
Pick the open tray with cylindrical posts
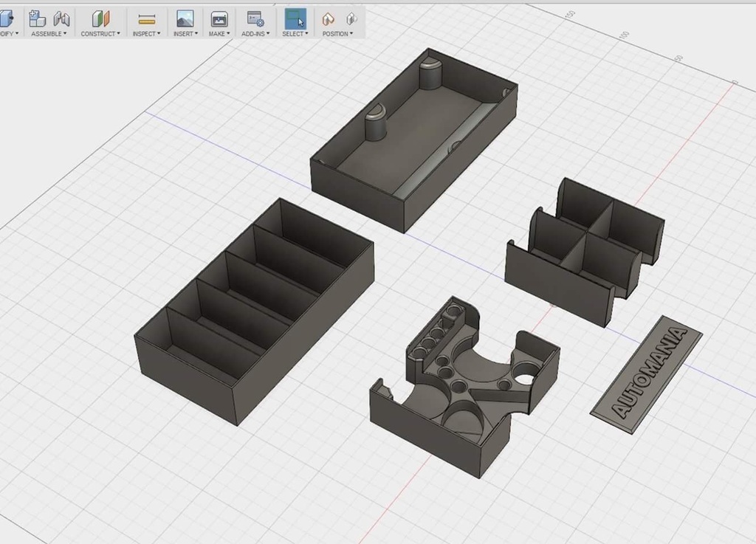(413, 140)
